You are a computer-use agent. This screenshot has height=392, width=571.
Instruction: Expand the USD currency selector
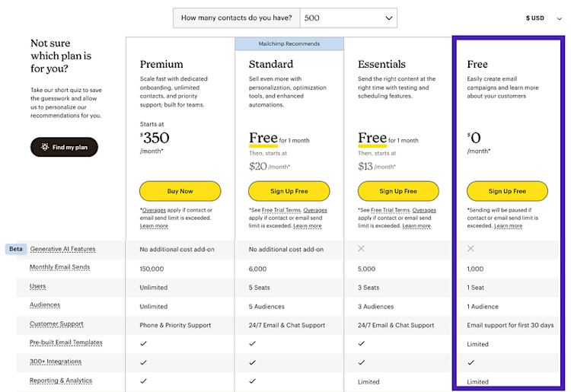544,18
